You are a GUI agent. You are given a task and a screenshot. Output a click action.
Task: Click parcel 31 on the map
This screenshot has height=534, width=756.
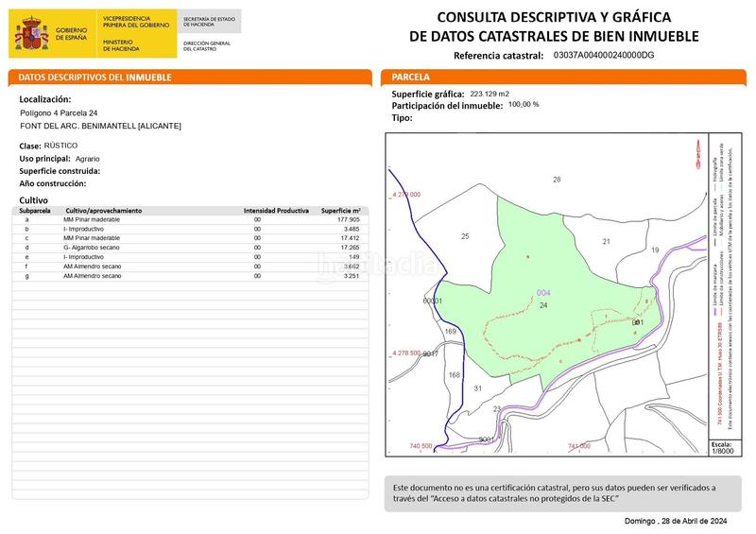point(478,388)
